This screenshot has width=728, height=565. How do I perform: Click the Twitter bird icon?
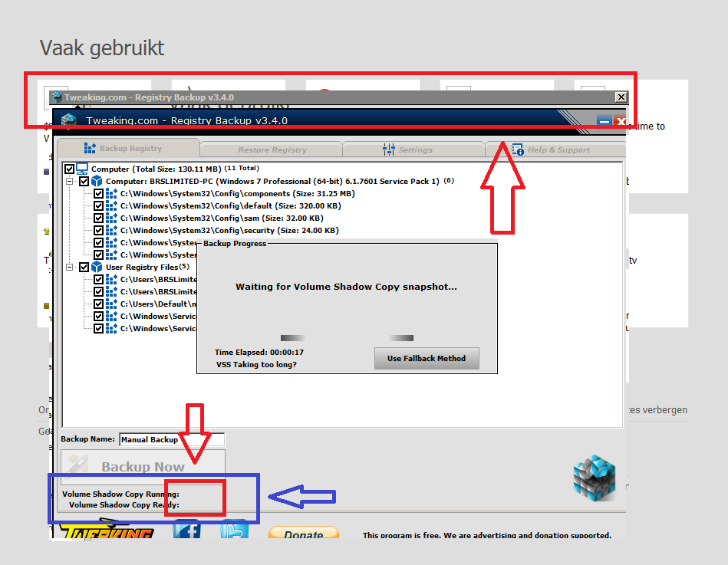[x=234, y=530]
